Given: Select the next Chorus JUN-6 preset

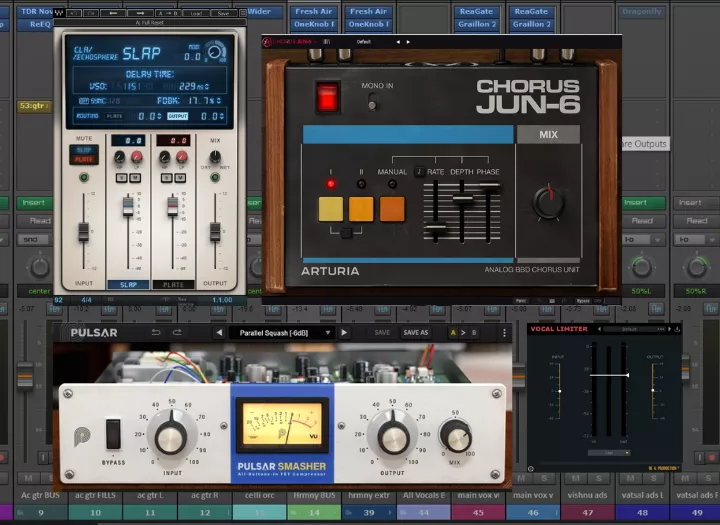Looking at the screenshot, I should point(408,42).
